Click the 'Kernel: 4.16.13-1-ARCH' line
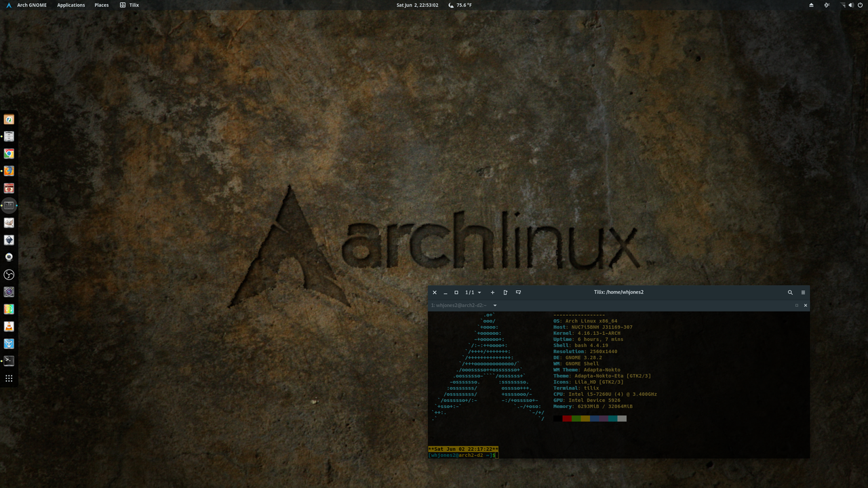This screenshot has width=868, height=488. coord(587,333)
